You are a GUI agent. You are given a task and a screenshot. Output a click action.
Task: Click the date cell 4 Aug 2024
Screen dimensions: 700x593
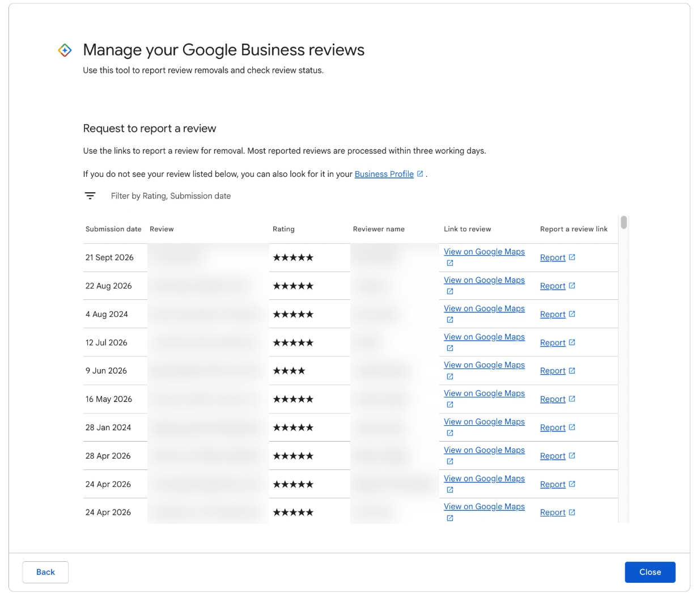coord(107,314)
